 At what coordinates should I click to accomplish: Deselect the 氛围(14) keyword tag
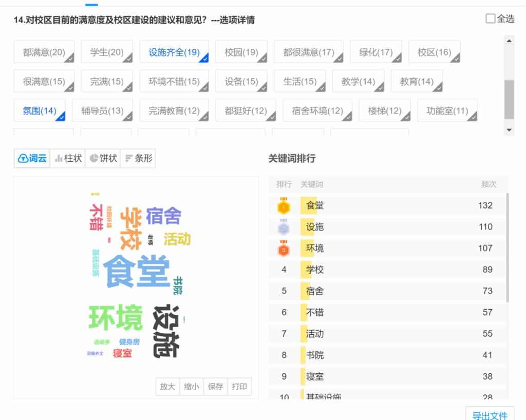tap(40, 111)
